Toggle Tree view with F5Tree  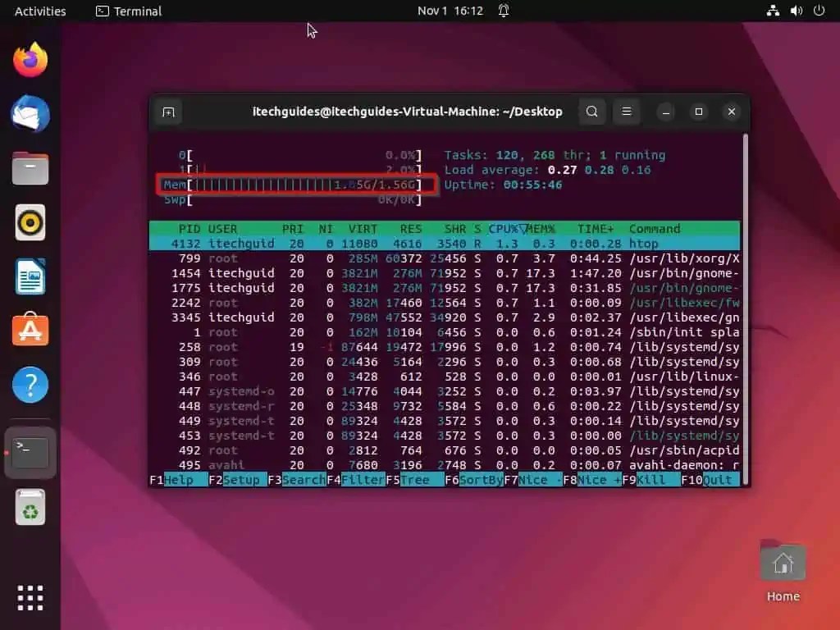pyautogui.click(x=410, y=480)
